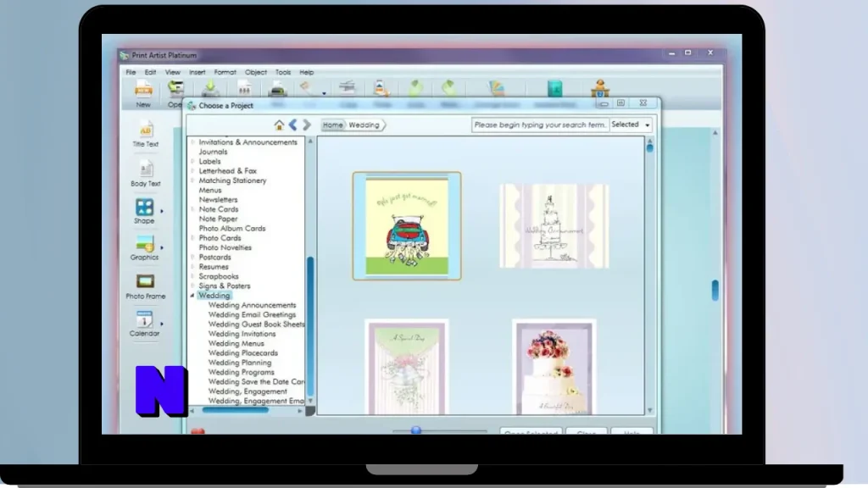Click the support person icon in toolbar

[x=600, y=88]
